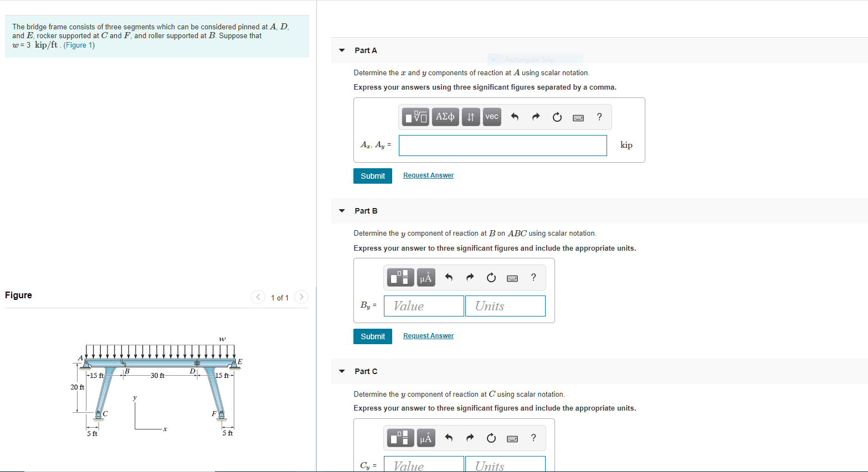Undo in Part B toolbar
Viewport: 868px width, 472px height.
point(449,277)
